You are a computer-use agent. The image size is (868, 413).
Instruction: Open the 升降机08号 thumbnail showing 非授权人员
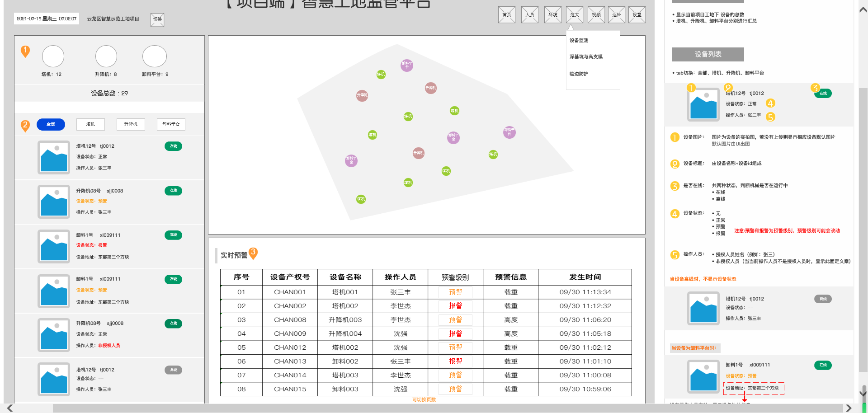click(54, 335)
